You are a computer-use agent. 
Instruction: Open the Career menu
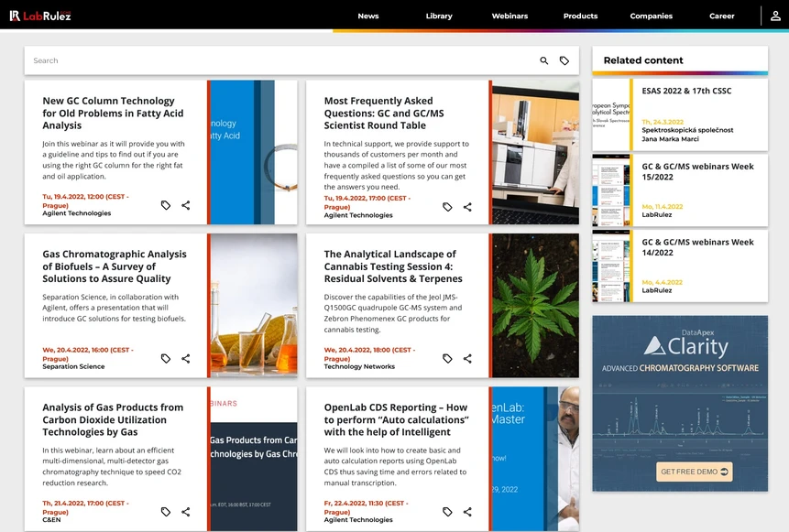pyautogui.click(x=721, y=16)
